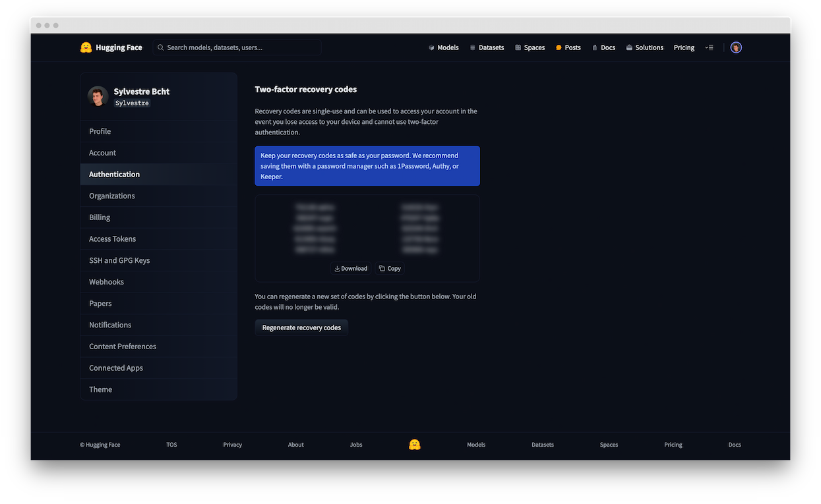Viewport: 821px width, 504px height.
Task: Go to Datasets in top navigation
Action: [x=487, y=47]
